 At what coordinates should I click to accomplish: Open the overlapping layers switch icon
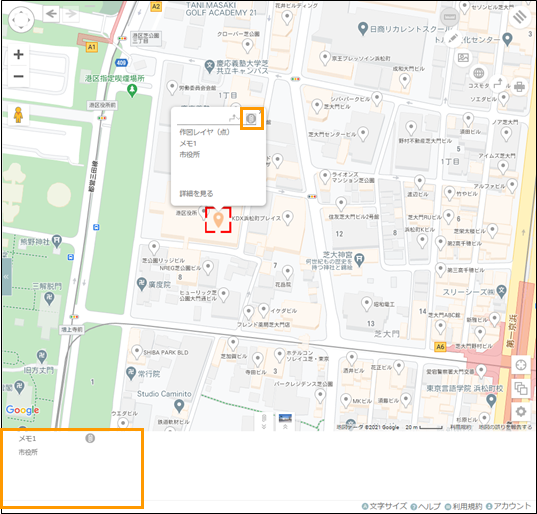click(x=521, y=388)
